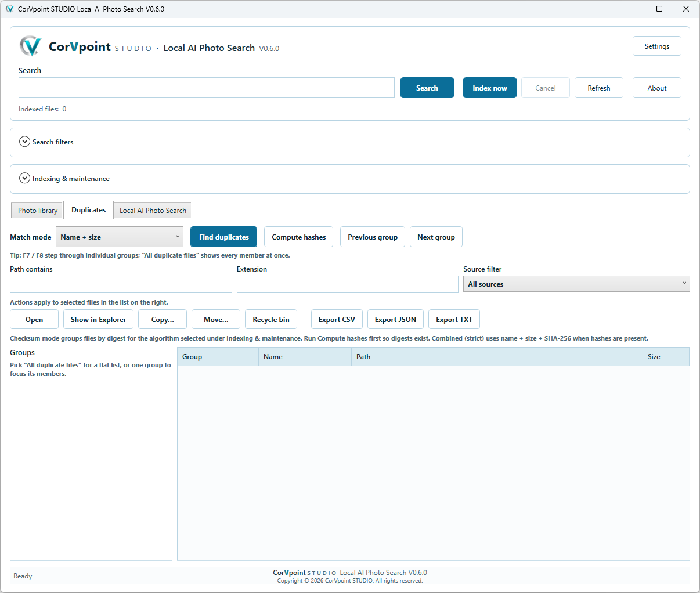Viewport: 700px width, 593px height.
Task: Click the Index now button
Action: coord(490,88)
